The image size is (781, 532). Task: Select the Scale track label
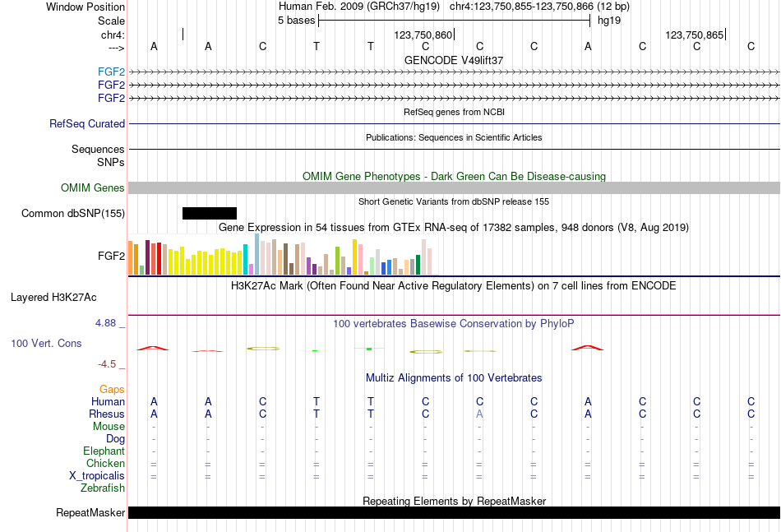click(x=111, y=21)
